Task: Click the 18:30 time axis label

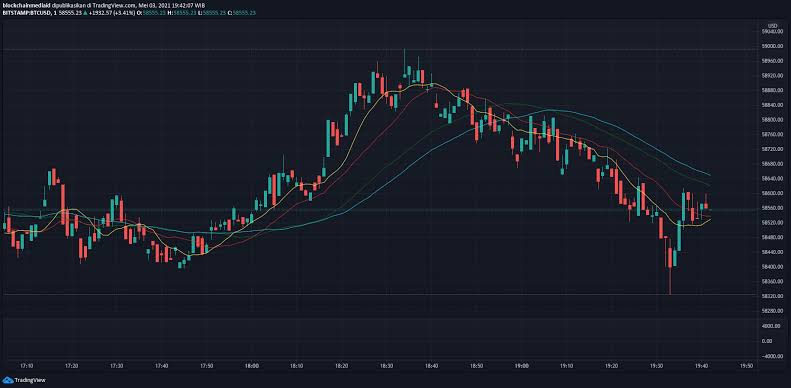Action: coord(386,365)
